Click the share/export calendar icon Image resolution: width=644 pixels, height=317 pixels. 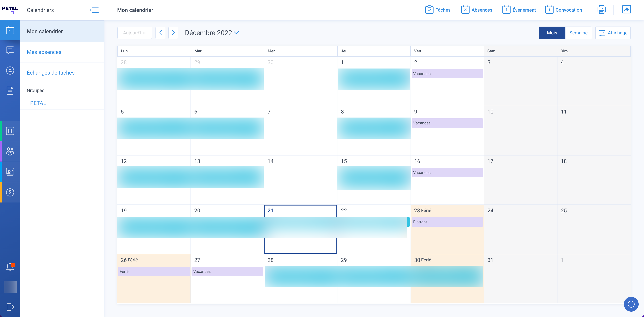(x=626, y=10)
